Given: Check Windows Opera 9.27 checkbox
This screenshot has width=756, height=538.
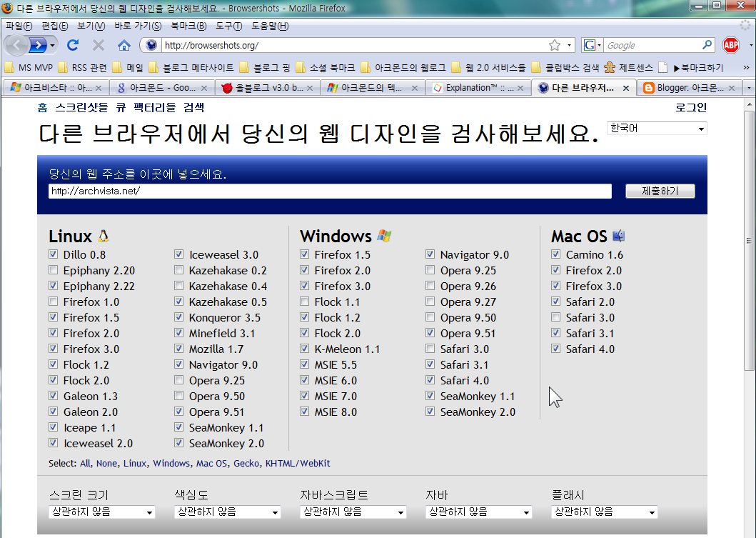Looking at the screenshot, I should point(430,302).
